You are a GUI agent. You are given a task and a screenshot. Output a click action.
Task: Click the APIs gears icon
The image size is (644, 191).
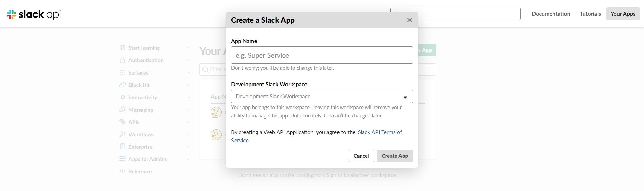122,122
